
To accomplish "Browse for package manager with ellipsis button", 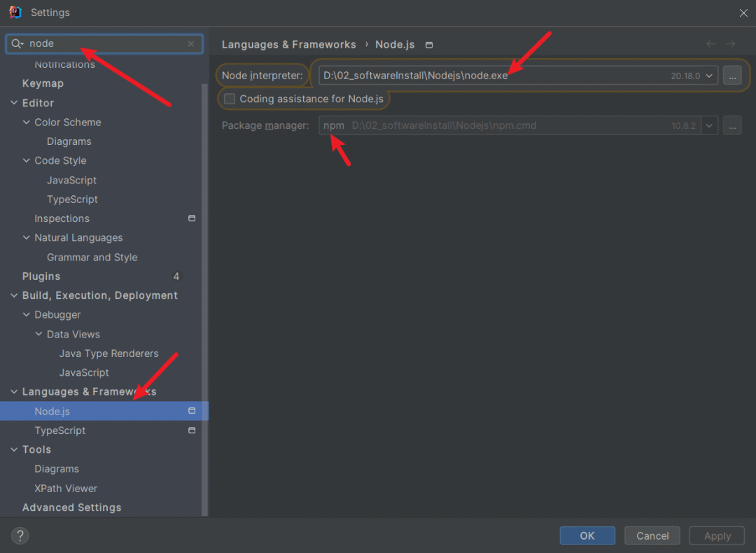I will (732, 126).
